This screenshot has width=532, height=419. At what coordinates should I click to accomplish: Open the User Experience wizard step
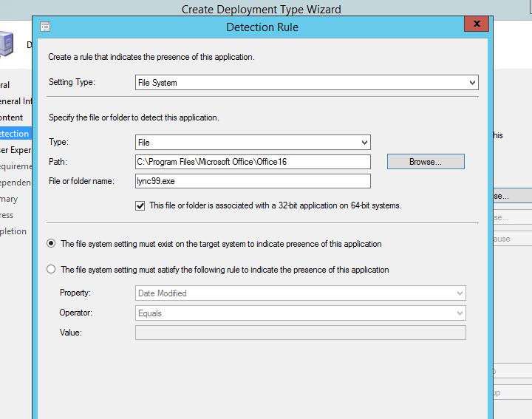pos(15,150)
